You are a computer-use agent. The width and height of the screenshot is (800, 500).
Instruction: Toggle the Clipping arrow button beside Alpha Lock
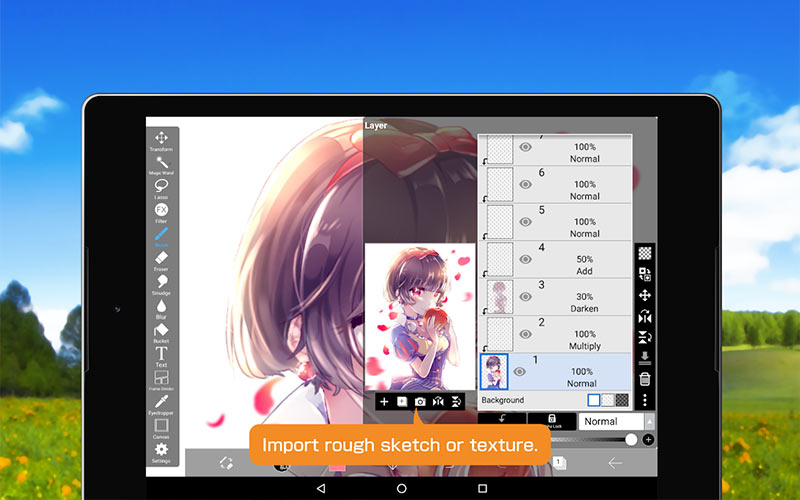coord(502,421)
